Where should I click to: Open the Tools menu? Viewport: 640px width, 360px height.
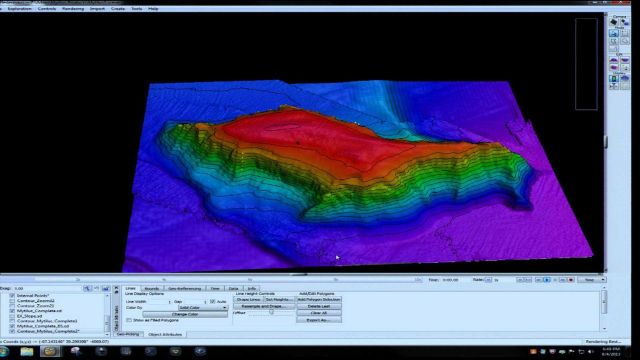137,9
